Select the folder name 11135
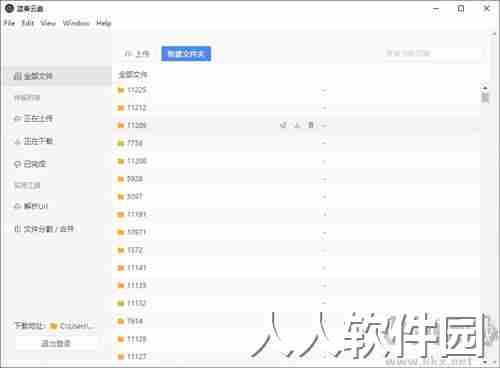The height and width of the screenshot is (368, 500). 137,285
